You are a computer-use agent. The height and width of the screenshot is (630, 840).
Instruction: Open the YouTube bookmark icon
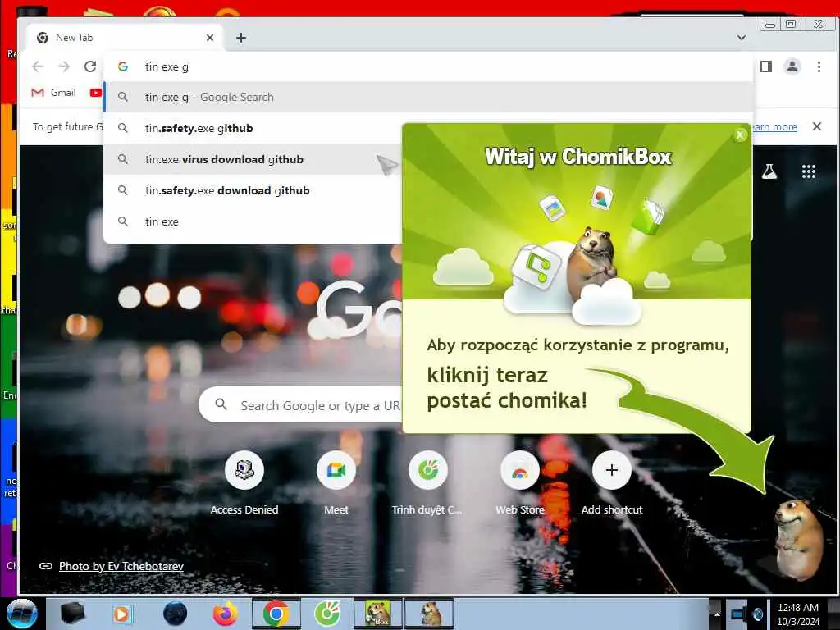(x=96, y=93)
